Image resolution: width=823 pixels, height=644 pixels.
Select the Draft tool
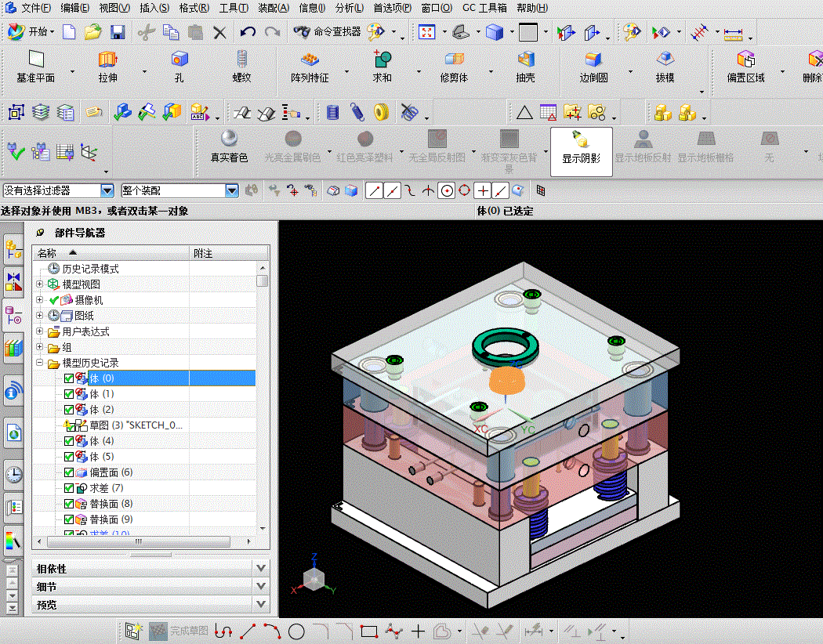(665, 67)
